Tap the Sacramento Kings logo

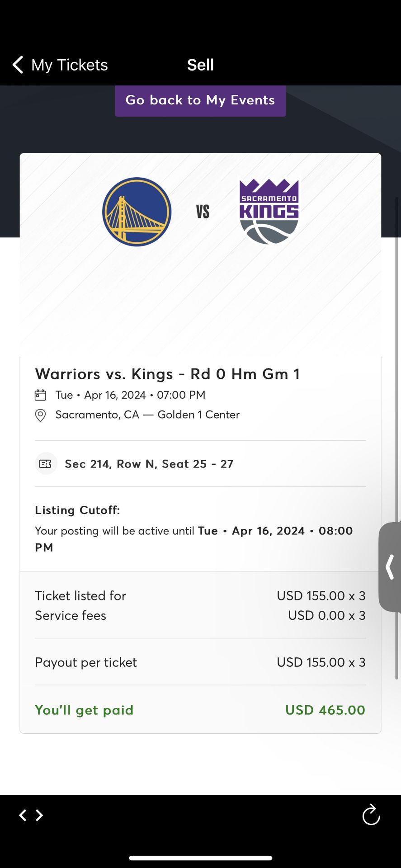pyautogui.click(x=269, y=212)
